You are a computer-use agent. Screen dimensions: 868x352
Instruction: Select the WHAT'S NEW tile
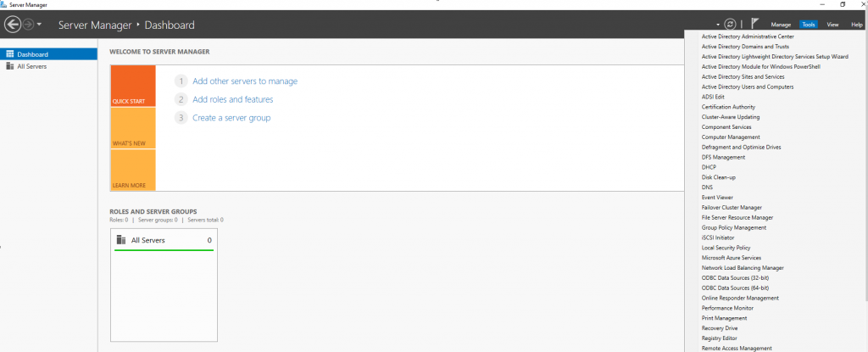tap(133, 128)
